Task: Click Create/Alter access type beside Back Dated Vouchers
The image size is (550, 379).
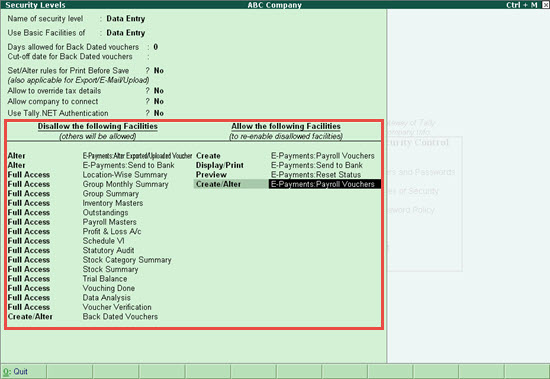Action: 30,317
